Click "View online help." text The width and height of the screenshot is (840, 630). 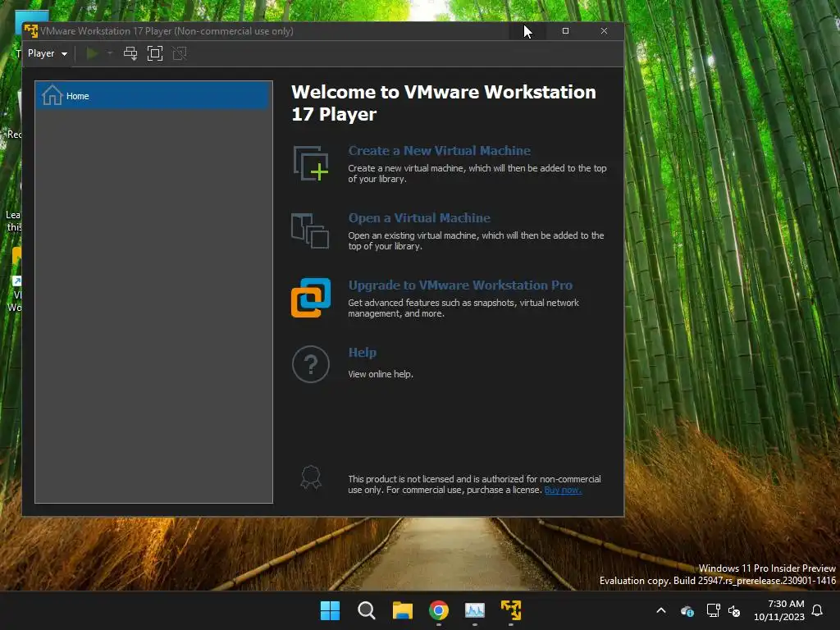coord(381,374)
